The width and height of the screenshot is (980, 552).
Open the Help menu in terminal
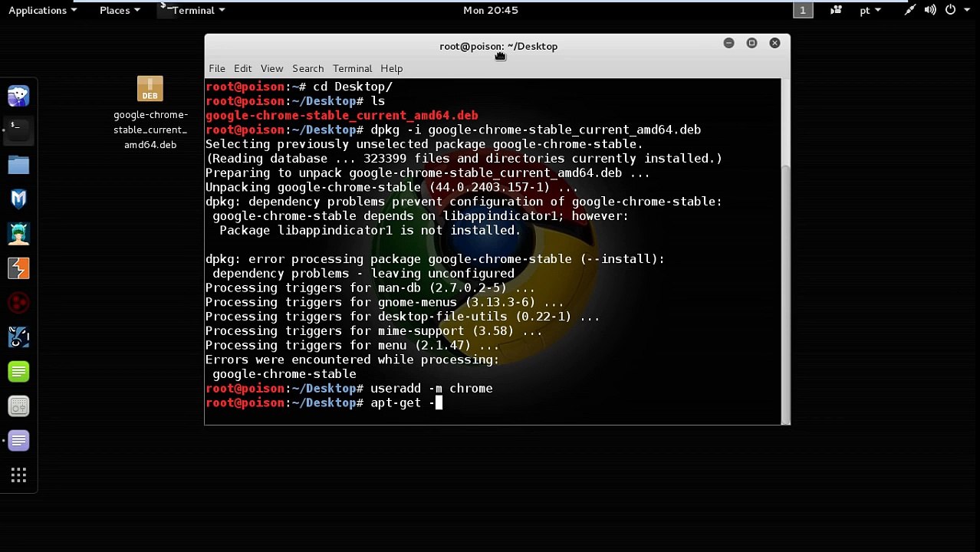pos(391,68)
